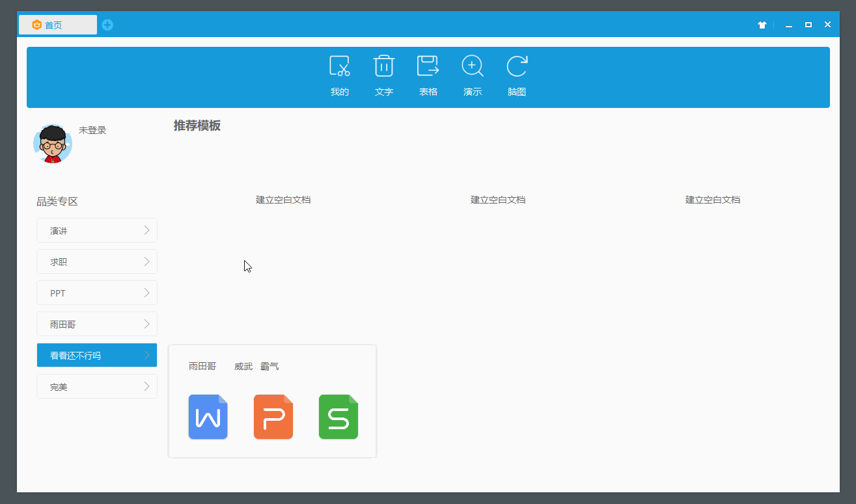Click 未登录 to sign in
Viewport: 856px width, 504px height.
(92, 129)
